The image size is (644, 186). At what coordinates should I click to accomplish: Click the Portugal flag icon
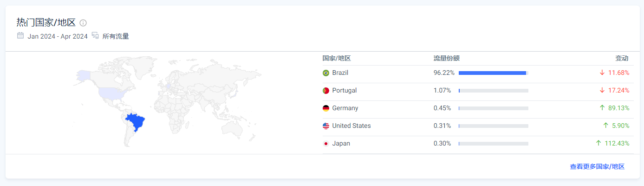point(326,91)
